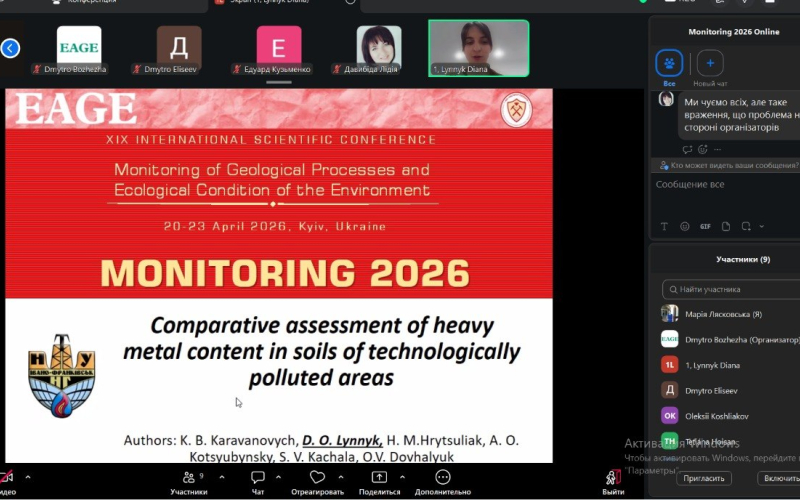
Task: Click the Отреагировать heart reaction icon
Action: click(x=317, y=478)
